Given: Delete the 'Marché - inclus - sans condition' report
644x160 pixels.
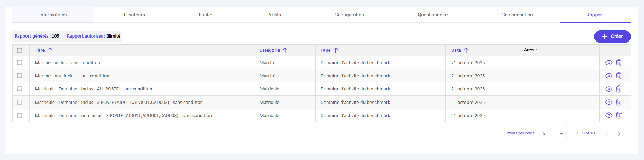Looking at the screenshot, I should coord(619,63).
